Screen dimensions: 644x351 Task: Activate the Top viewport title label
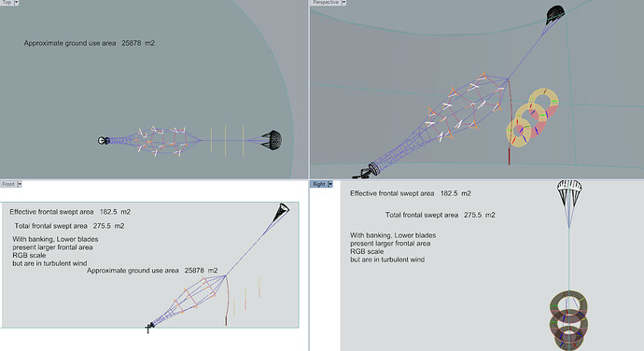click(7, 2)
